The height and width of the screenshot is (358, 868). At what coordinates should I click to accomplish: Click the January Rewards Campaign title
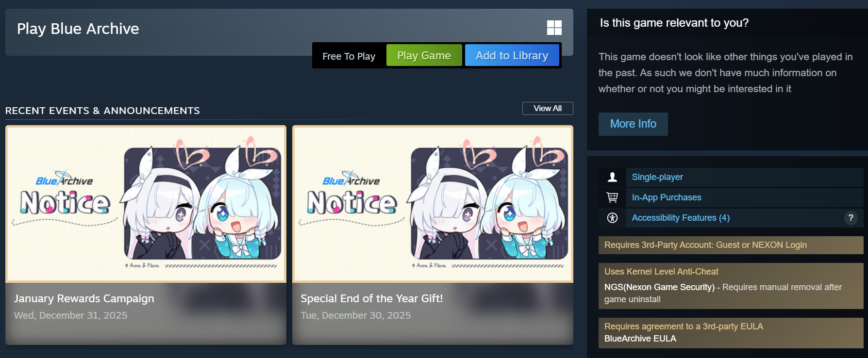coord(84,298)
